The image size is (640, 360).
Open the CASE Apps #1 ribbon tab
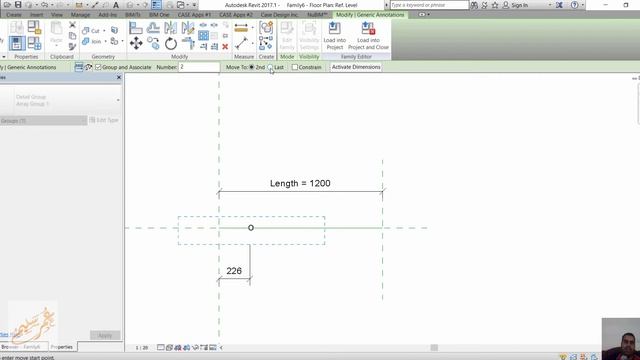coord(194,14)
